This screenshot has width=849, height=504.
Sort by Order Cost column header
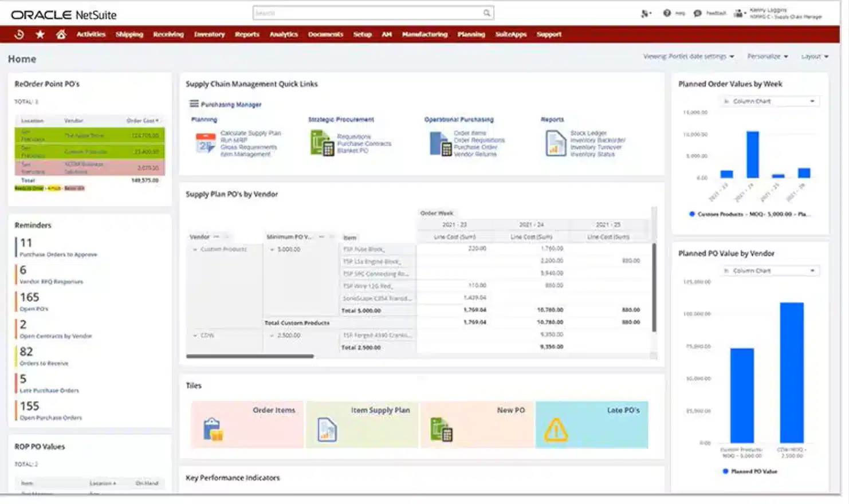tap(143, 121)
